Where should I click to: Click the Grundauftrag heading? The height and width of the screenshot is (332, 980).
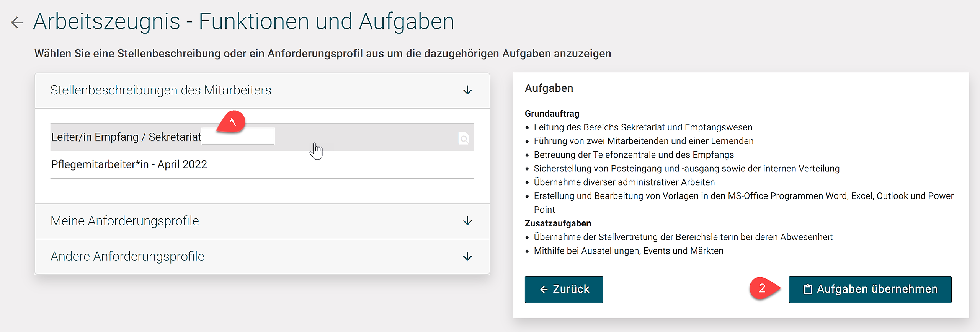pyautogui.click(x=552, y=114)
